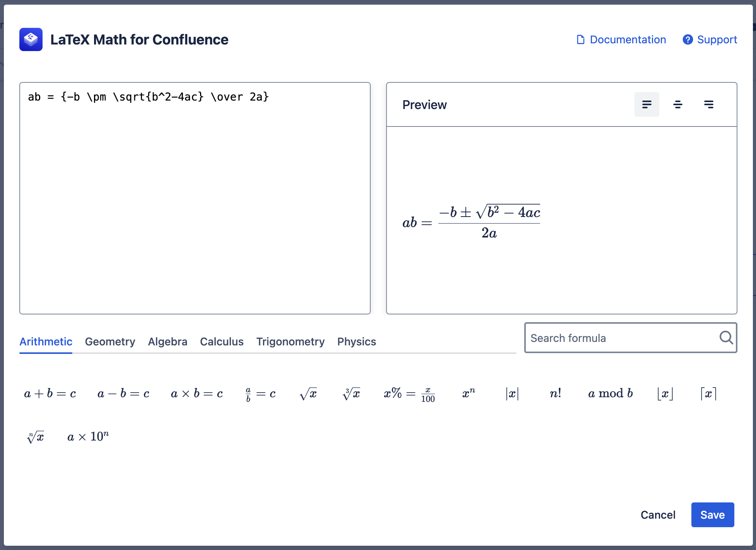Image resolution: width=756 pixels, height=550 pixels.
Task: Center-align the formula in the preview
Action: (677, 104)
